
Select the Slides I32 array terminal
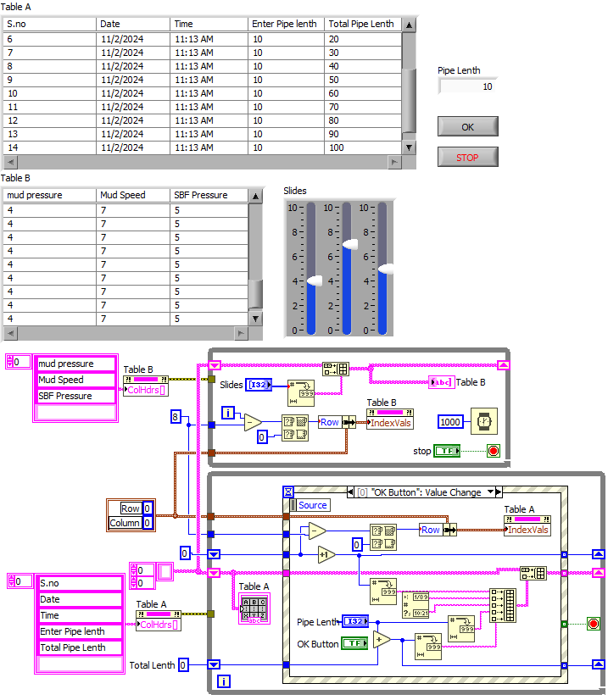259,385
